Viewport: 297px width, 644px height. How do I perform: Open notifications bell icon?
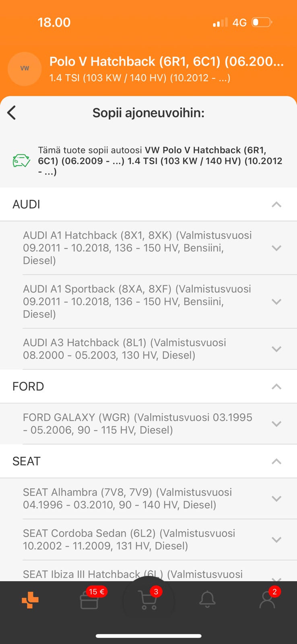[x=207, y=600]
